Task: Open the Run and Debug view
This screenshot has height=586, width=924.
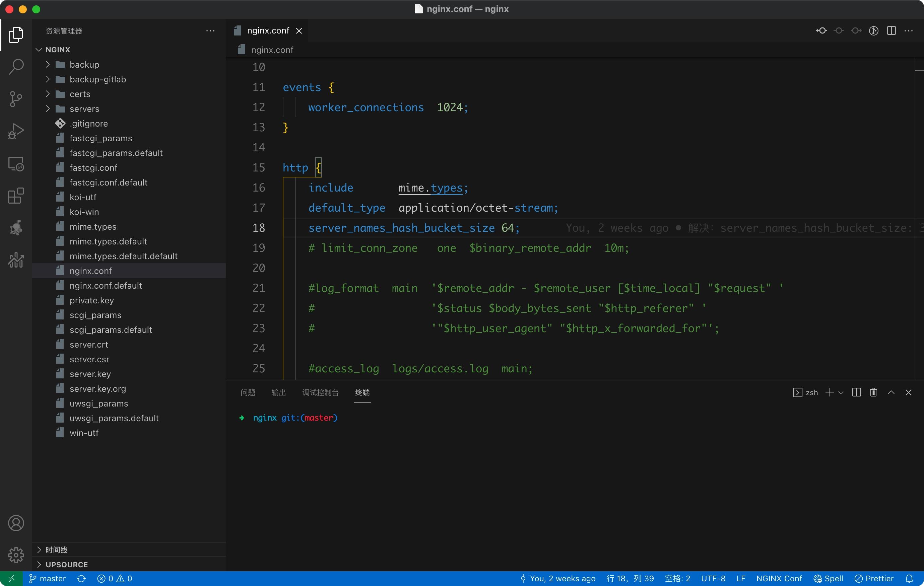Action: coord(16,131)
